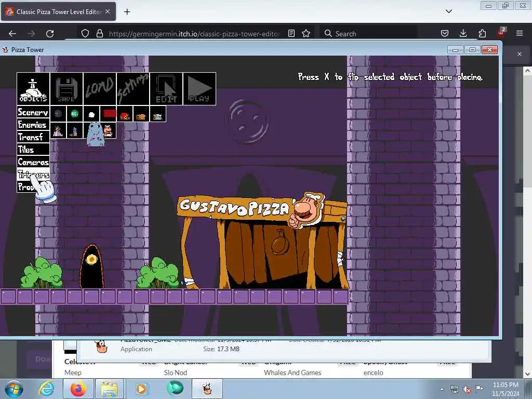This screenshot has width=532, height=399.
Task: Click the URL address bar
Action: (x=194, y=34)
